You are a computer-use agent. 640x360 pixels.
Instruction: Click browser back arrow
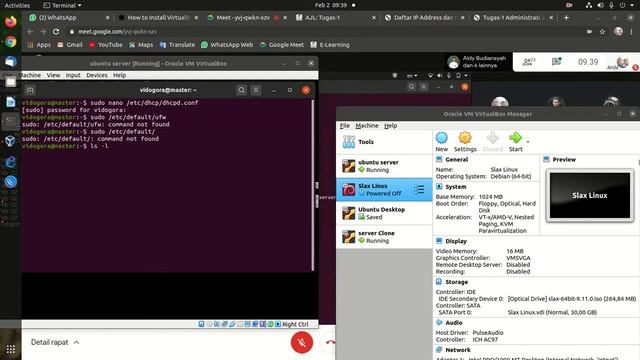[x=30, y=31]
